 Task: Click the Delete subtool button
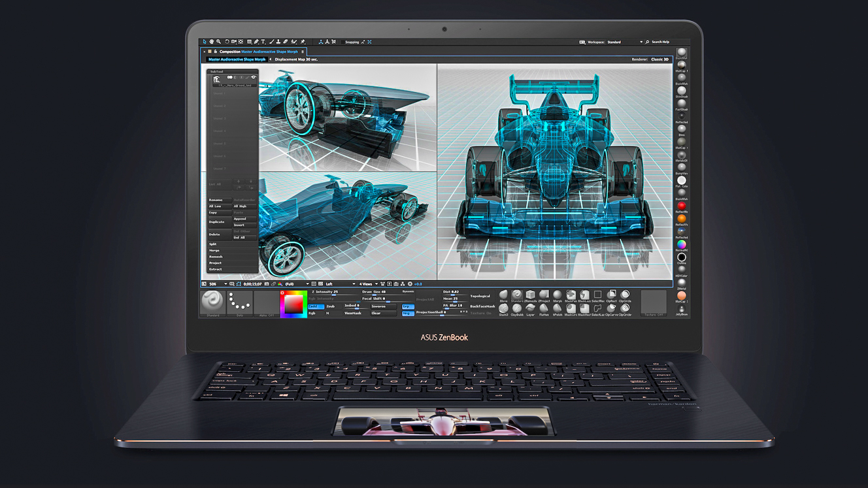click(219, 235)
